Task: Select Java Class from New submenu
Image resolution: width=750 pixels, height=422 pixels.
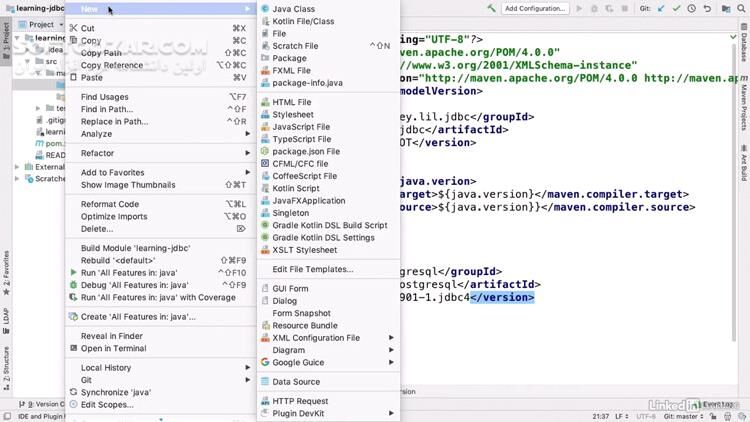Action: (293, 9)
